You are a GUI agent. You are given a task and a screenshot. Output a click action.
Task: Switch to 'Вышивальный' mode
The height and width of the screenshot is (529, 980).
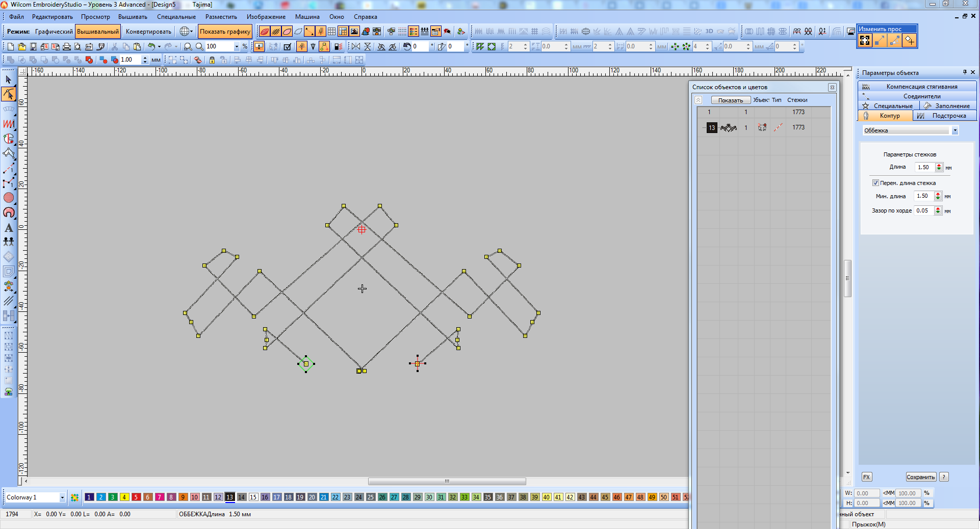(x=98, y=32)
